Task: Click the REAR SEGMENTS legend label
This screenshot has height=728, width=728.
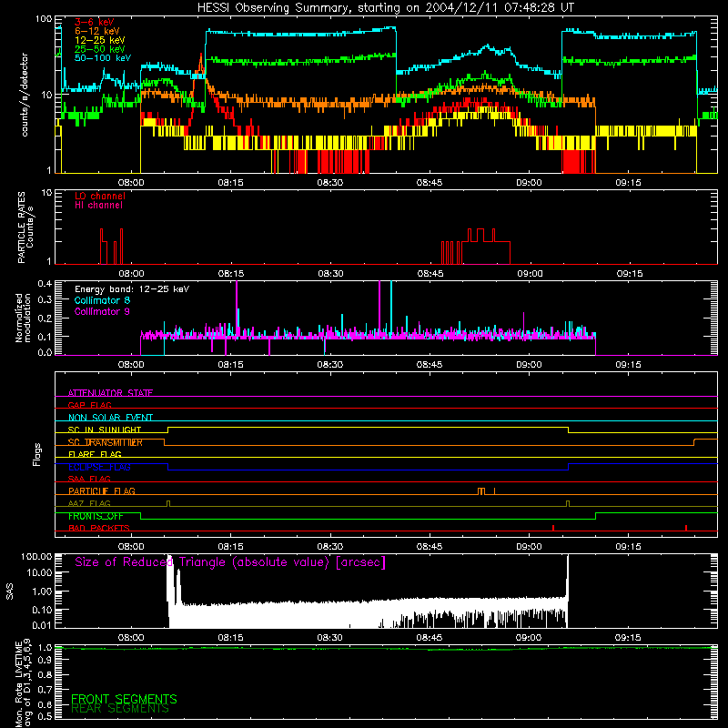Action: click(x=120, y=709)
